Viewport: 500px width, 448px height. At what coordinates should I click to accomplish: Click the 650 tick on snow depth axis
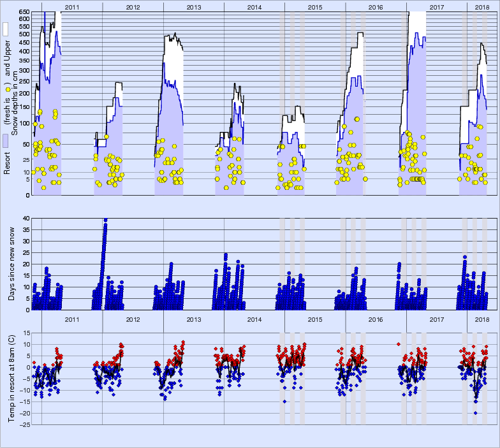tap(23, 12)
